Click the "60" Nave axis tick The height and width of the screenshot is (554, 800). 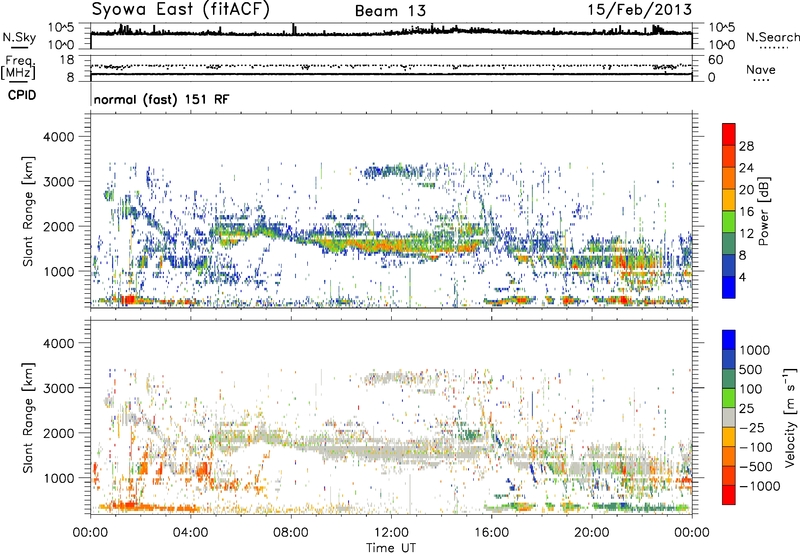click(x=715, y=60)
